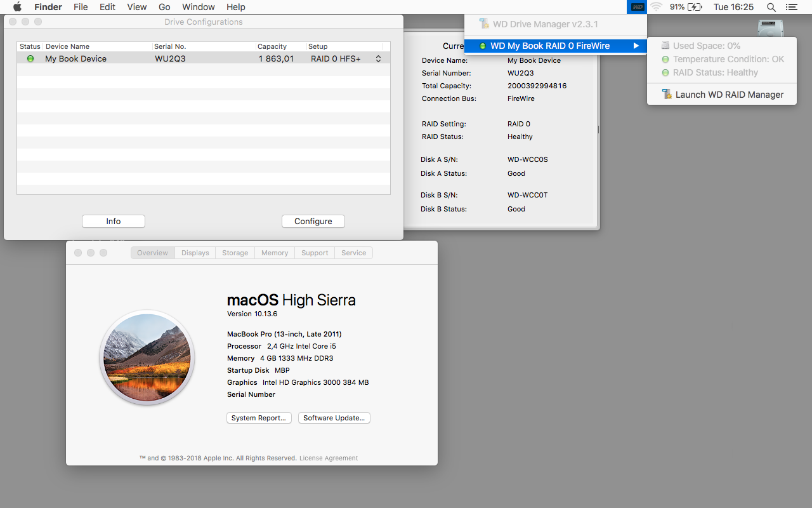Image resolution: width=812 pixels, height=508 pixels.
Task: Open the Edit menu
Action: 107,7
